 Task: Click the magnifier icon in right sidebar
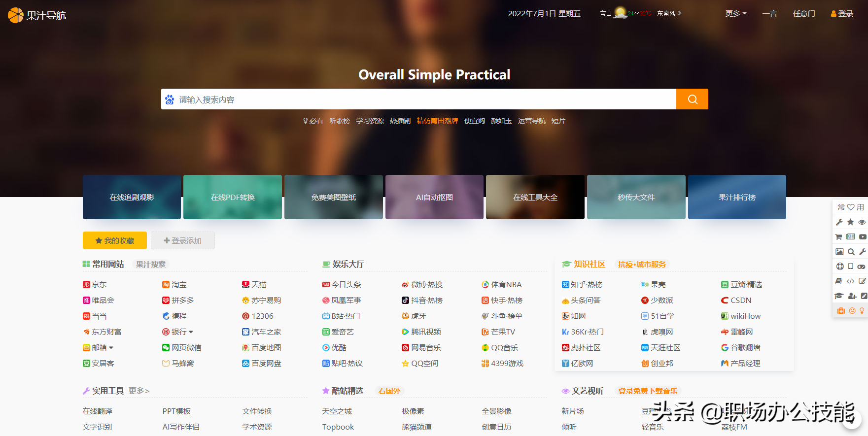coord(851,252)
